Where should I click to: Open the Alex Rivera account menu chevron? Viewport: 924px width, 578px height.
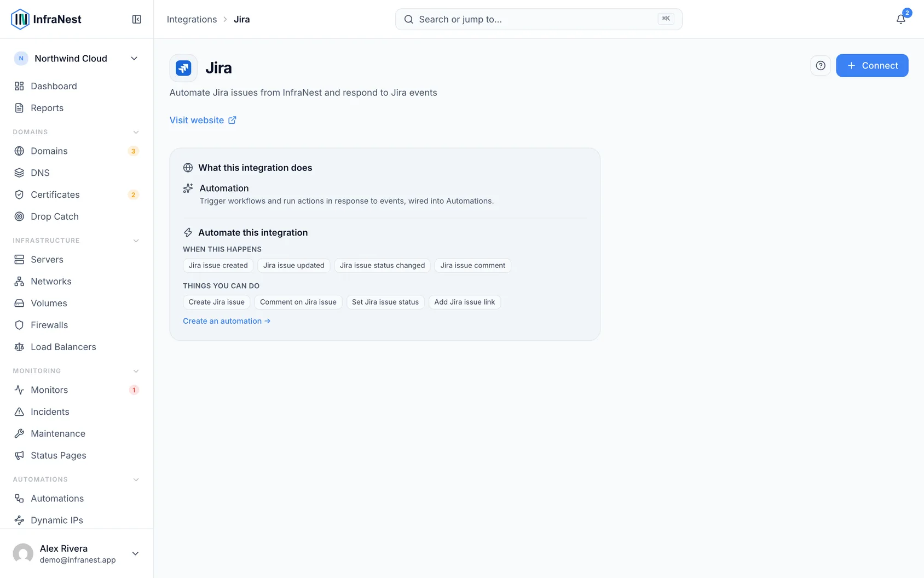135,553
